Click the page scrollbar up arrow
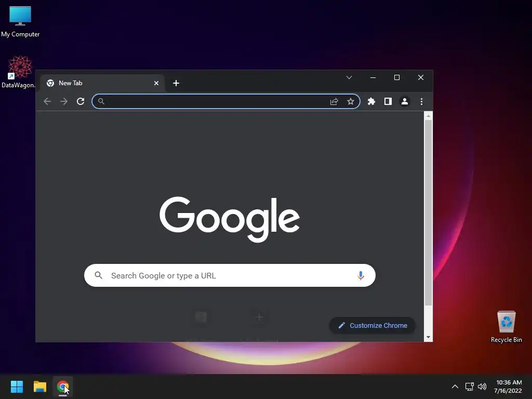Viewport: 532px width, 399px height. pos(428,116)
